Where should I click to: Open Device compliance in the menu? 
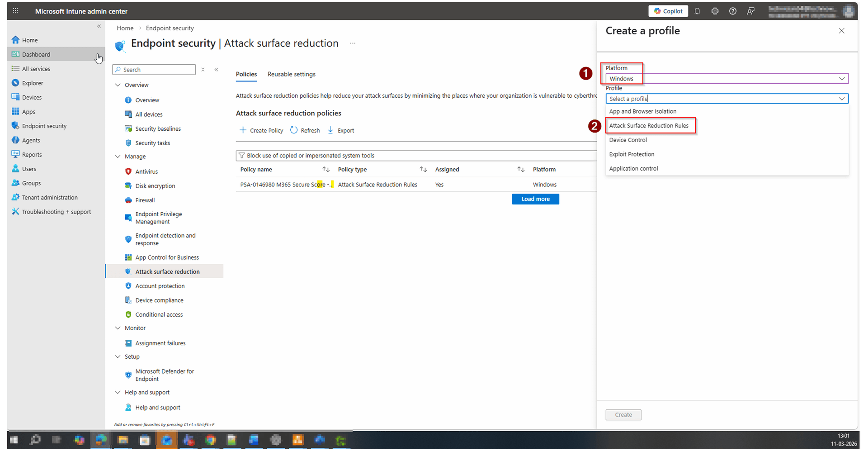tap(159, 300)
